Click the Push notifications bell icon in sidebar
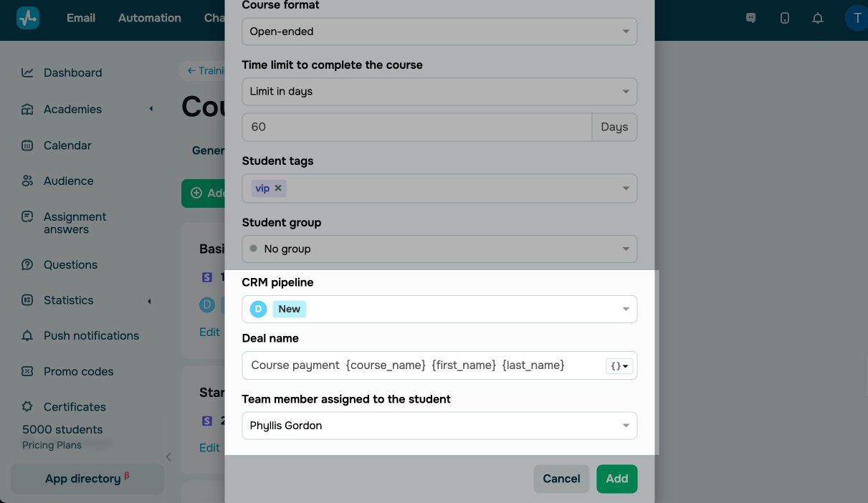This screenshot has width=868, height=503. pos(27,336)
